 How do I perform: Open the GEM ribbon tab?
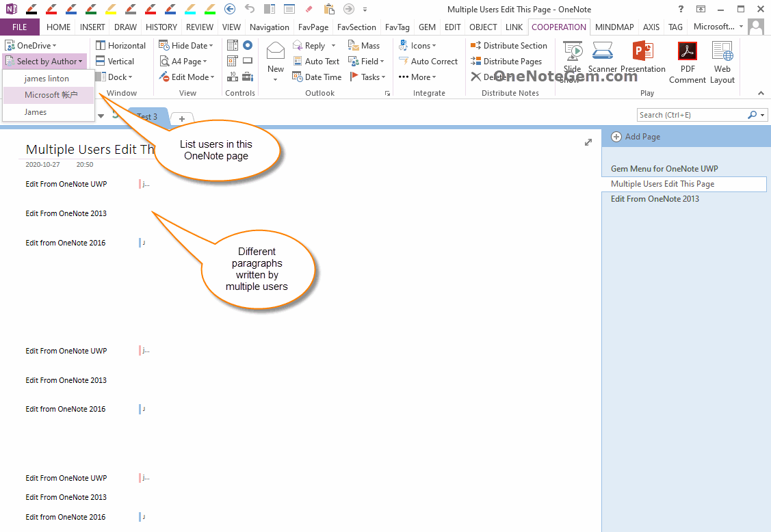tap(427, 27)
